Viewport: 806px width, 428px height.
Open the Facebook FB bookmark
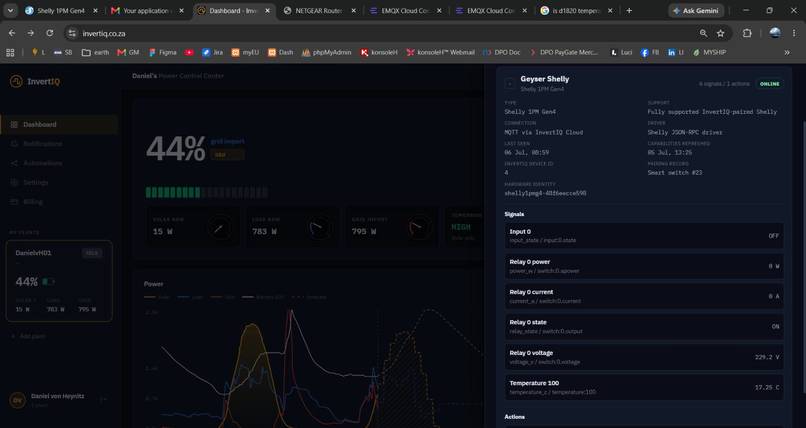[x=650, y=52]
